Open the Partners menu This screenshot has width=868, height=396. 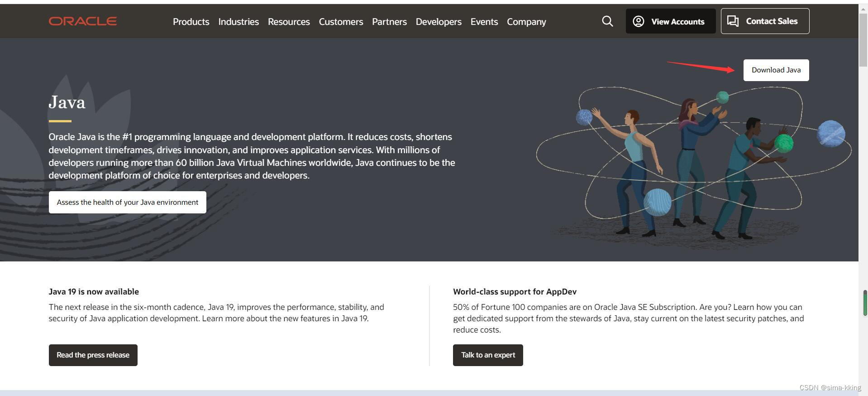(x=389, y=22)
